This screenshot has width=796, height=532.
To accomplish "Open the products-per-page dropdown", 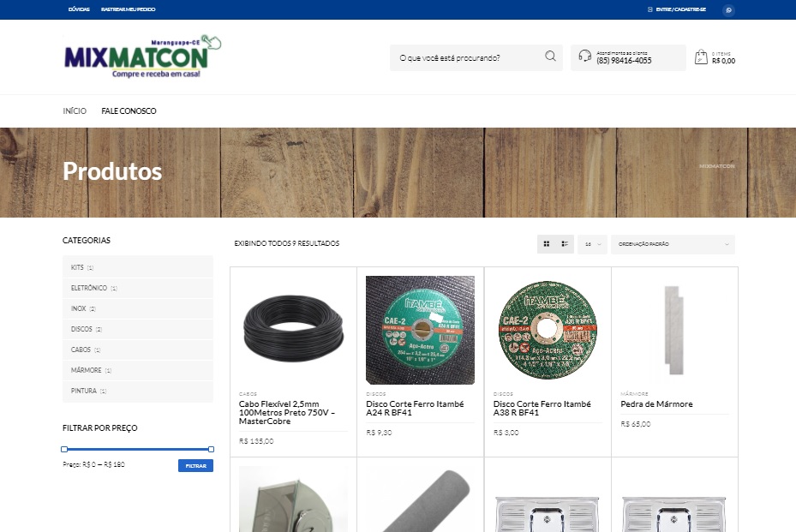I will point(592,244).
